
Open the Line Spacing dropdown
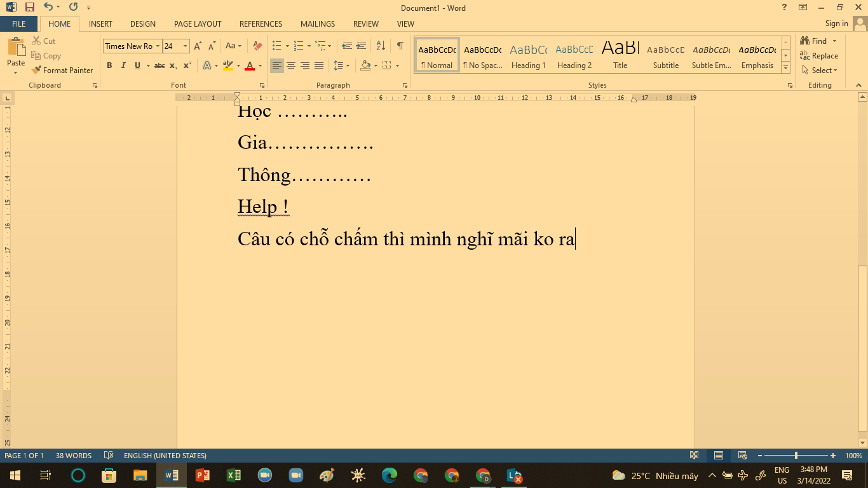point(342,65)
